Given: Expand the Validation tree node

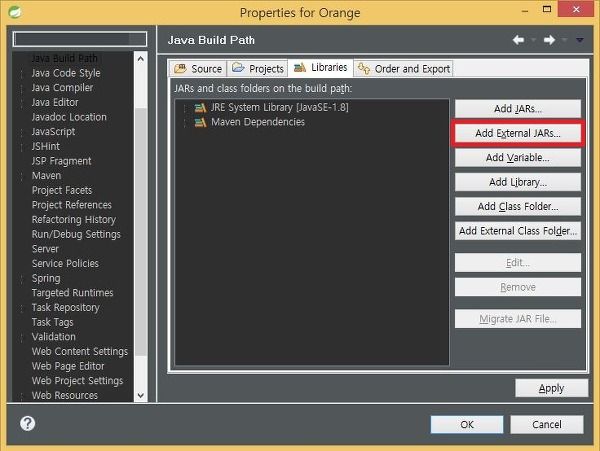Looking at the screenshot, I should point(22,337).
